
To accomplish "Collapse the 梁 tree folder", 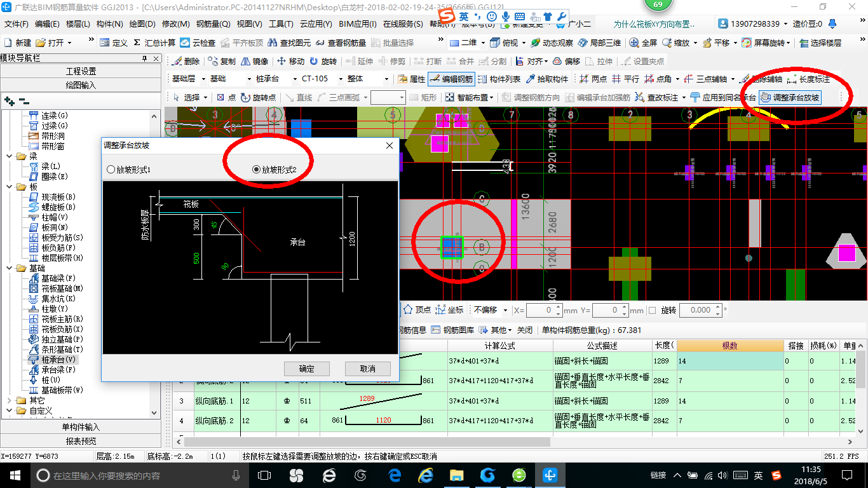I will coord(9,156).
